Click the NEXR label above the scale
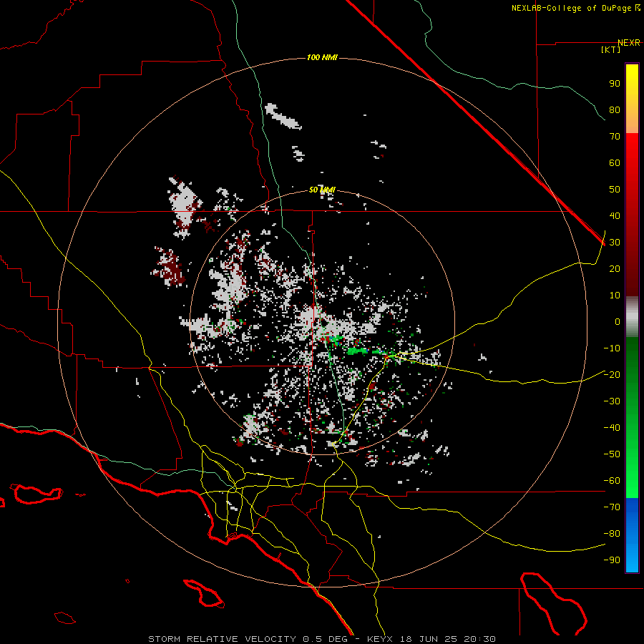The image size is (644, 644). point(629,43)
